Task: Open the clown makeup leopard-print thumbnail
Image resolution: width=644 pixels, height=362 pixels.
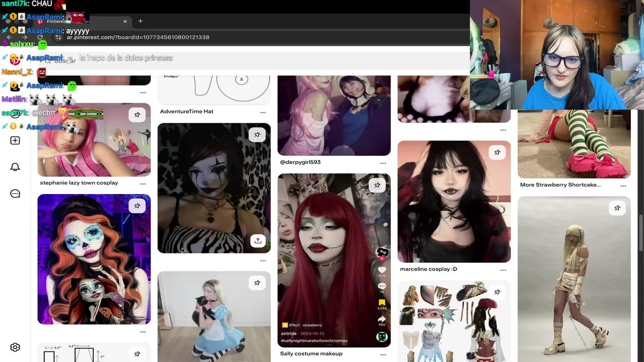Action: [214, 188]
